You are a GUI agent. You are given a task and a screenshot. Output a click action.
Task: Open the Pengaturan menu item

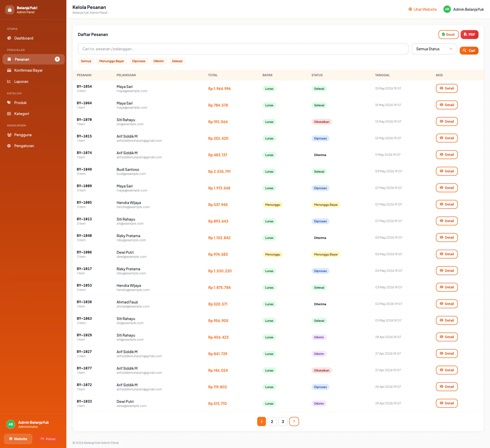point(33,146)
